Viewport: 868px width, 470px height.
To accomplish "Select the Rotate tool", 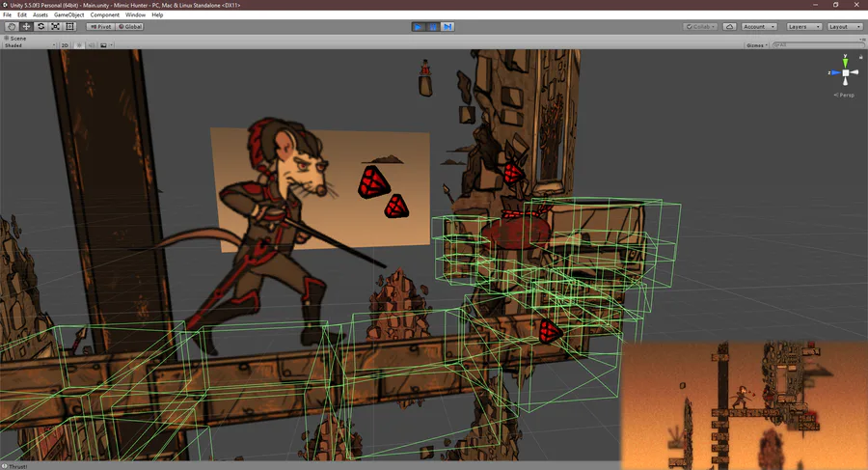I will (x=41, y=27).
